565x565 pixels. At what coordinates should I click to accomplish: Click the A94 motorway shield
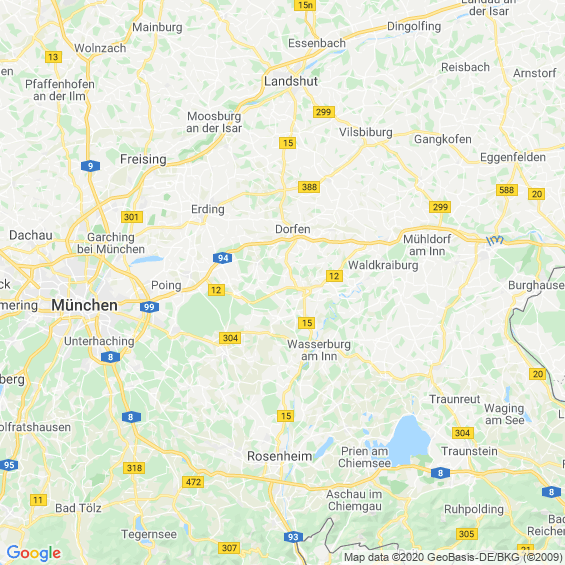[x=223, y=258]
